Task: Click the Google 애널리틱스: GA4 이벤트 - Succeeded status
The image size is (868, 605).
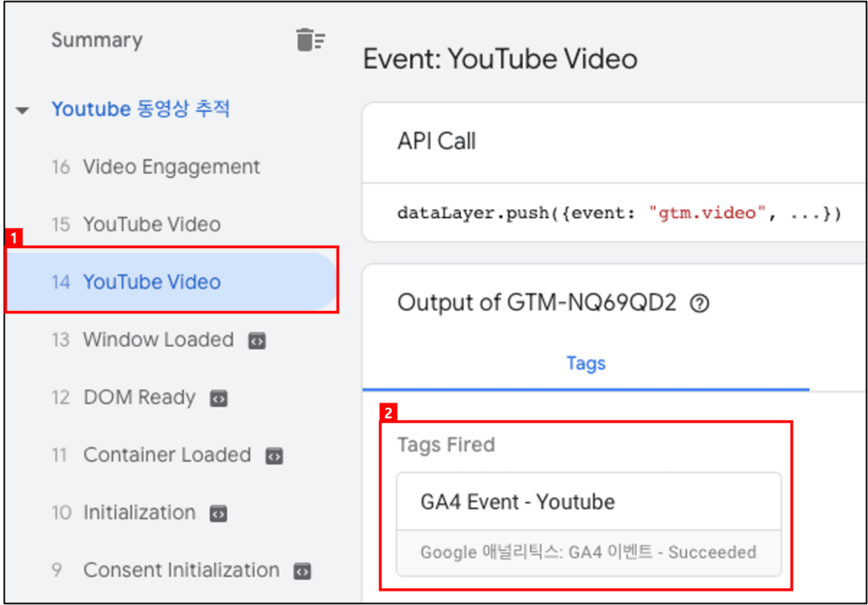Action: pos(588,552)
